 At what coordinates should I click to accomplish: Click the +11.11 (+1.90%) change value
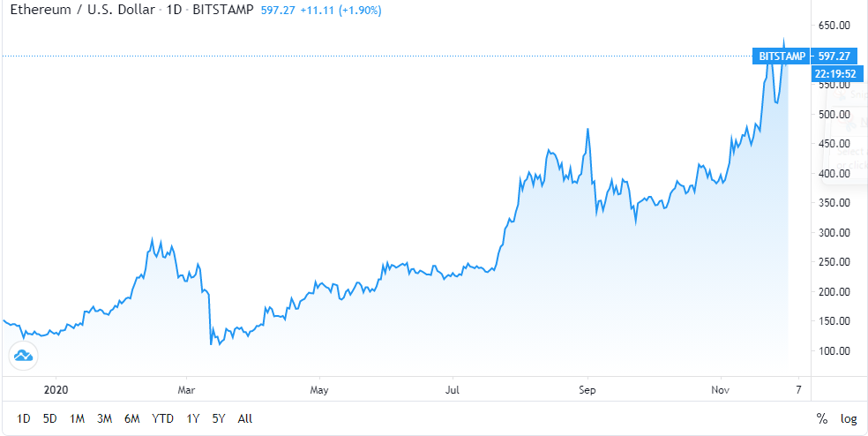[340, 11]
